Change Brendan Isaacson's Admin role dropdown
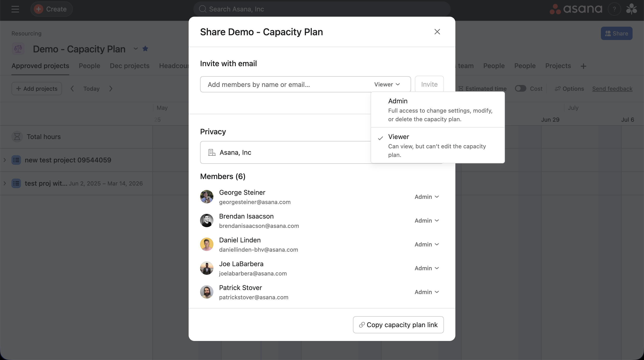This screenshot has width=644, height=360. pyautogui.click(x=427, y=220)
